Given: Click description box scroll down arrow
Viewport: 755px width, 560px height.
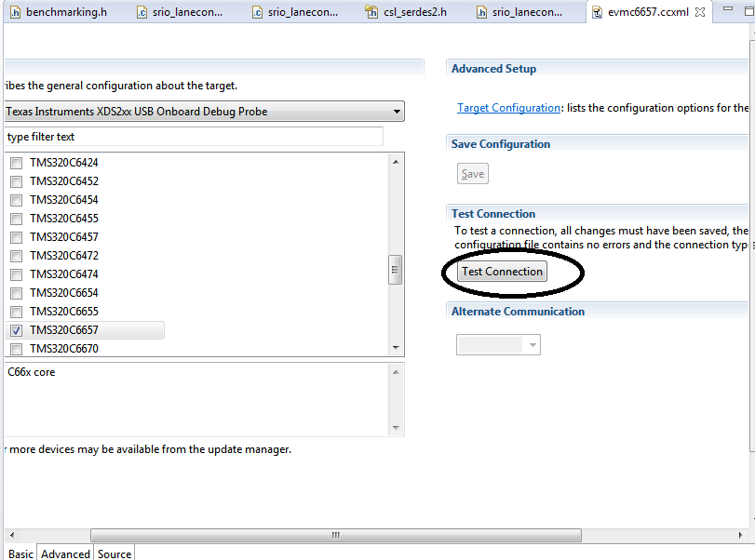Looking at the screenshot, I should click(396, 427).
